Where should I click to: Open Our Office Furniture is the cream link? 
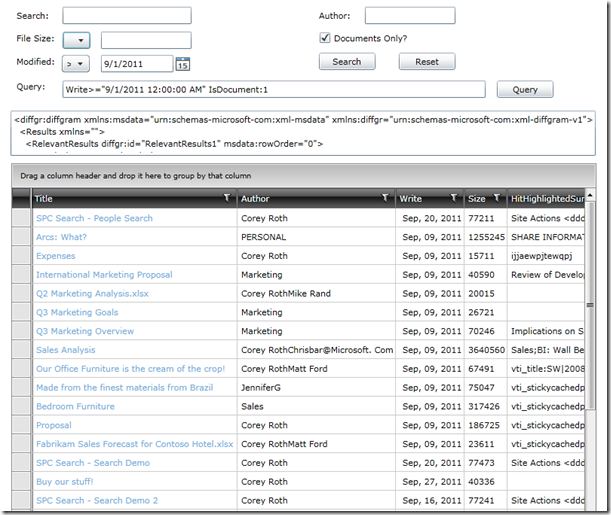[x=131, y=369]
